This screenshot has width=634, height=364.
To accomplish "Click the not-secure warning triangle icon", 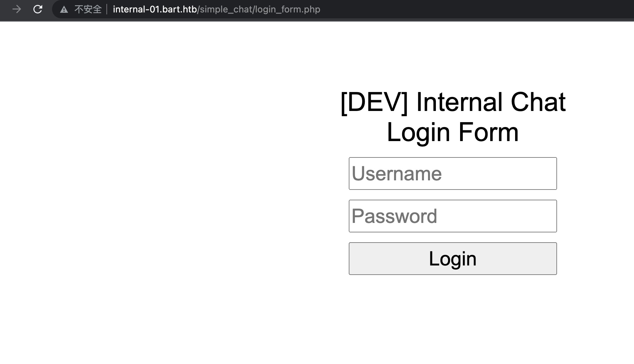I will coord(64,9).
